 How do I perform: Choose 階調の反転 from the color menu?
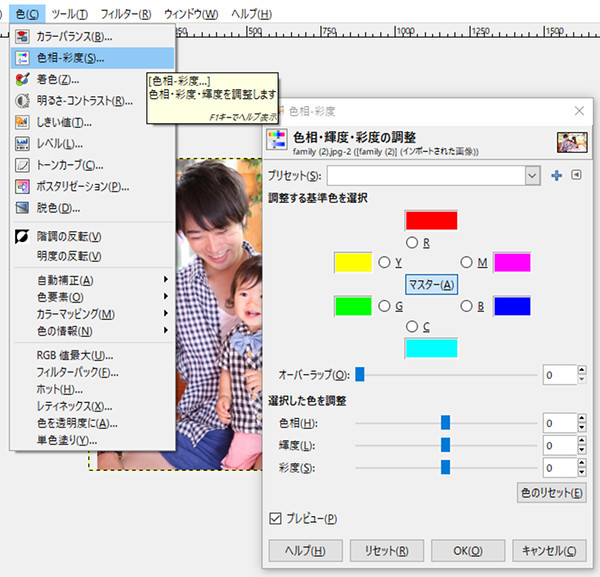pos(69,237)
